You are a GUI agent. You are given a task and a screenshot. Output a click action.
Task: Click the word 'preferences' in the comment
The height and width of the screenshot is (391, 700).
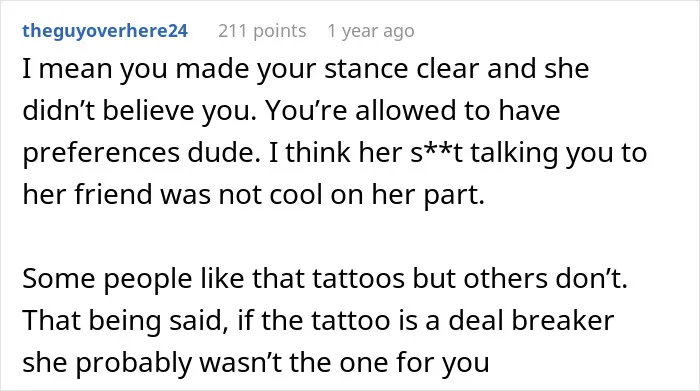[101, 153]
